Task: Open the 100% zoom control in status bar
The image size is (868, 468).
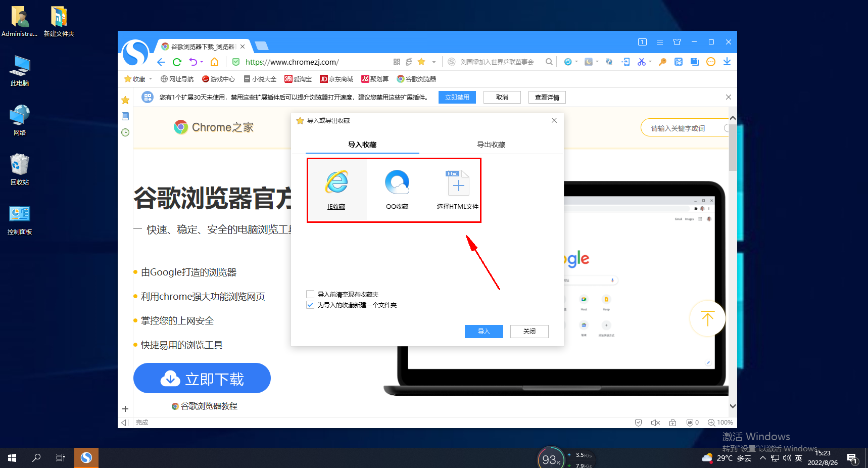Action: (720, 423)
